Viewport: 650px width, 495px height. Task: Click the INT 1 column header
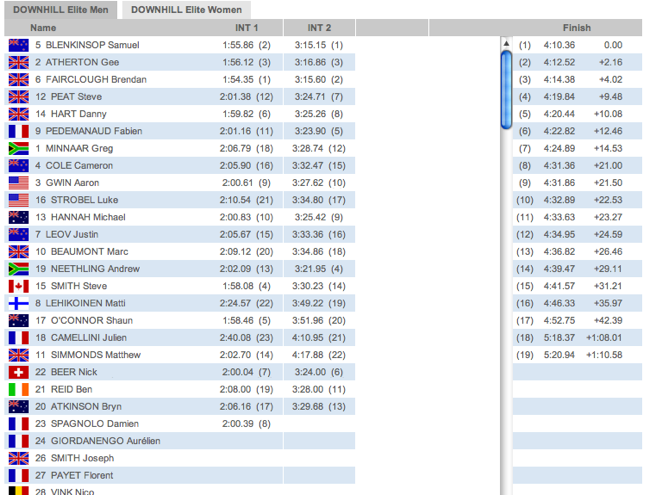point(246,28)
